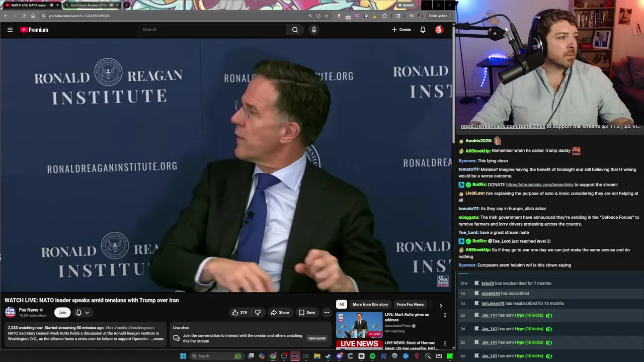Screen dimensions: 644x362
Task: Select the All filter chip
Action: click(341, 304)
